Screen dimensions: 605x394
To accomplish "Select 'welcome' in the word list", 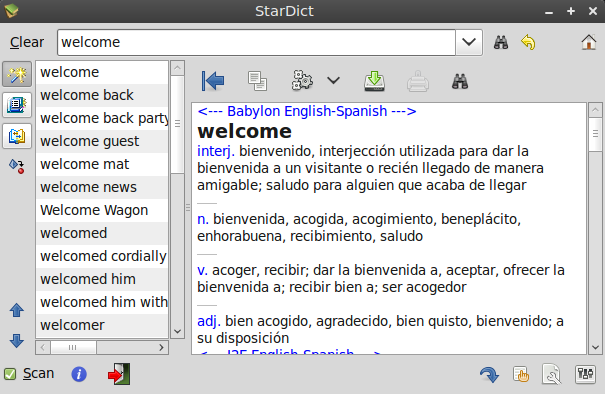I will coord(102,72).
